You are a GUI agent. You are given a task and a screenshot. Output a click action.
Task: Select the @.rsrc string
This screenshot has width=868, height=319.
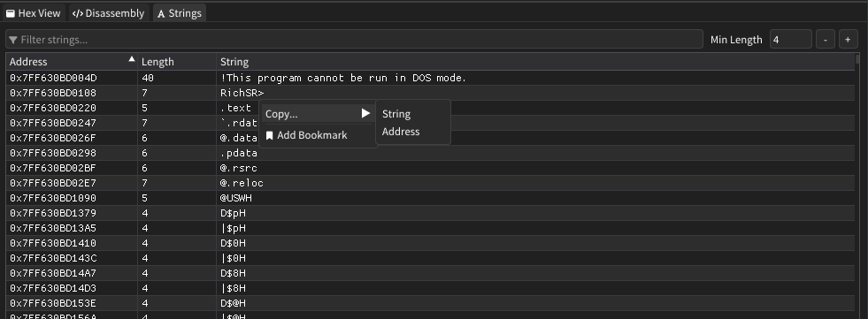tap(239, 168)
